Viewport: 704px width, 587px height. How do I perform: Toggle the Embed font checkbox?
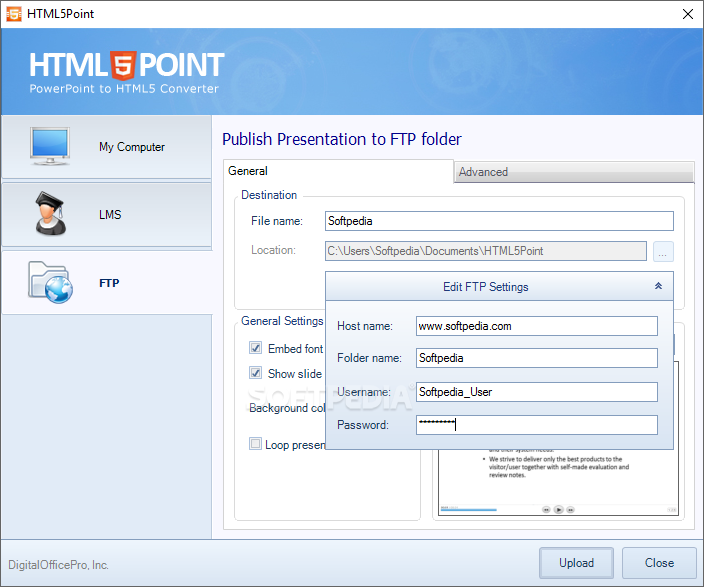[x=255, y=348]
